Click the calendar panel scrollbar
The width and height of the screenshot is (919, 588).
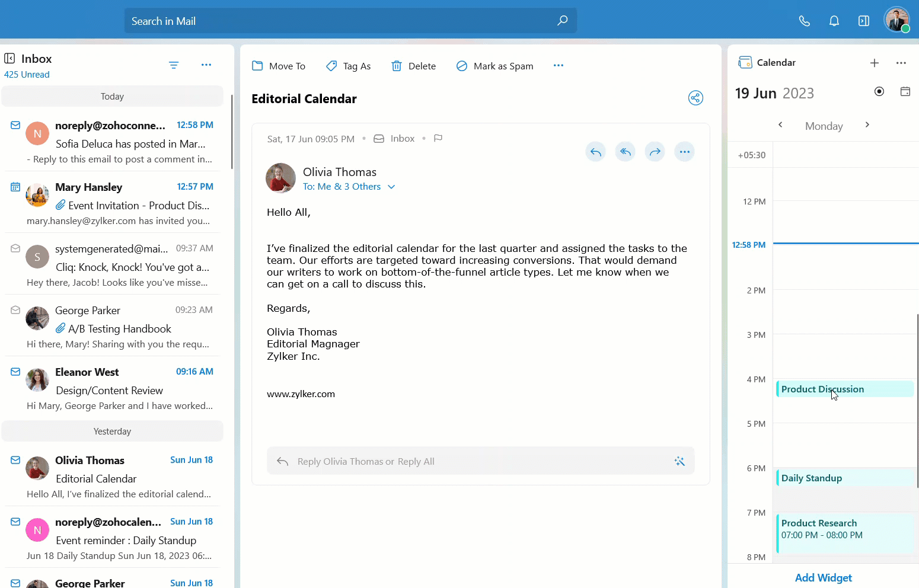pos(917,401)
